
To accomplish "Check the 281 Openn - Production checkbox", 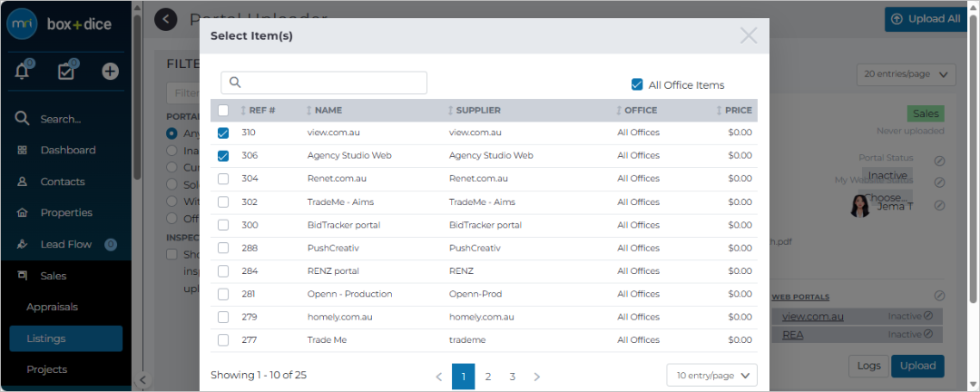I will click(223, 294).
